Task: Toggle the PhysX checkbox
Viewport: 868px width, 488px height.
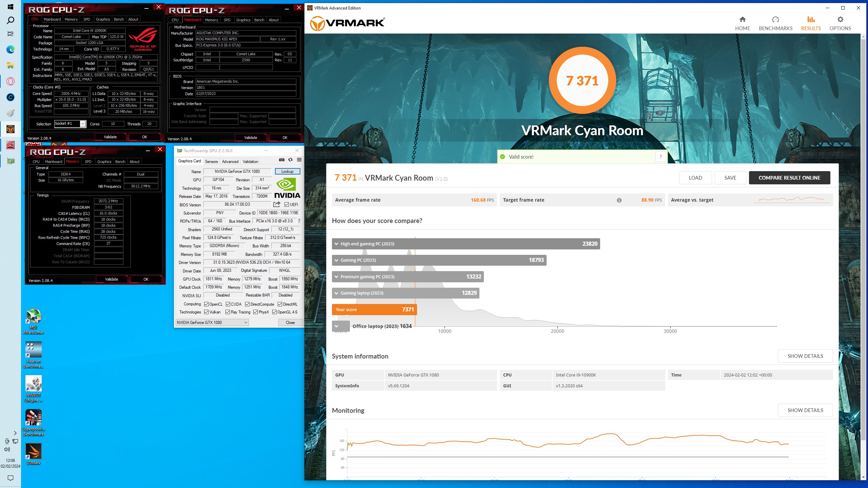Action: click(x=255, y=312)
